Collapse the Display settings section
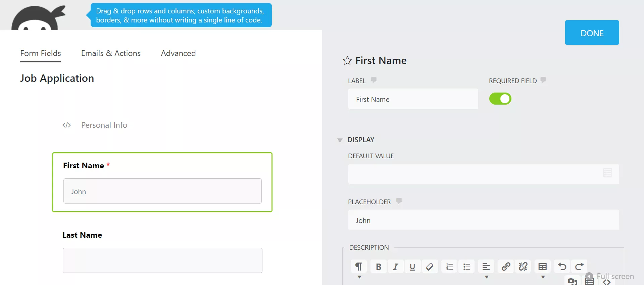This screenshot has height=285, width=644. [340, 140]
